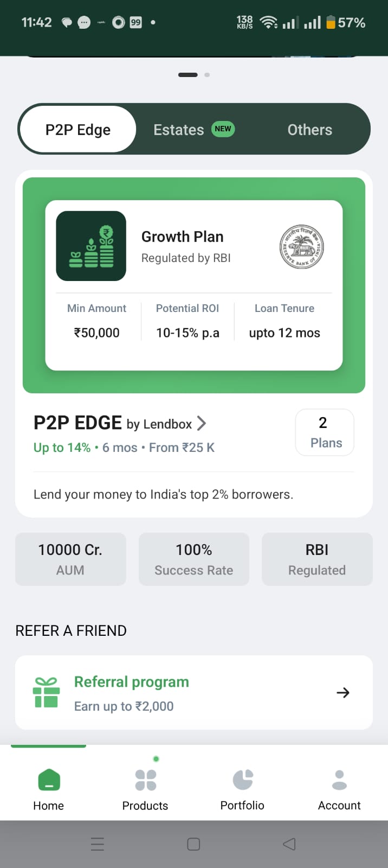Switch to the Others tab
The width and height of the screenshot is (388, 868).
[x=309, y=130]
